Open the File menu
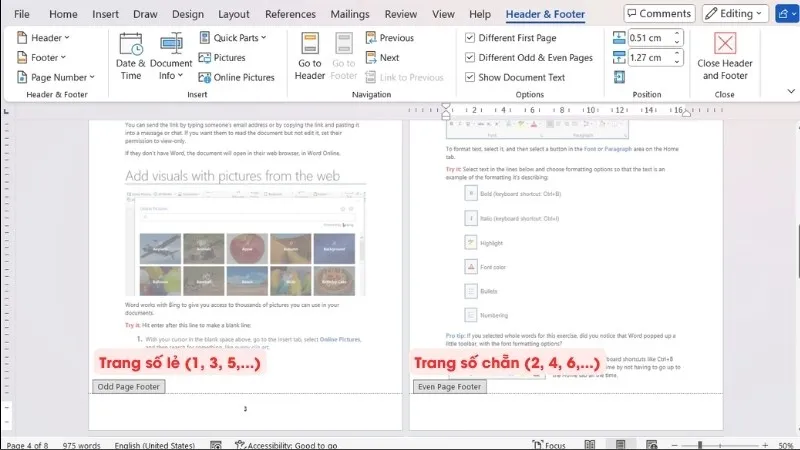The image size is (800, 450). pyautogui.click(x=22, y=14)
